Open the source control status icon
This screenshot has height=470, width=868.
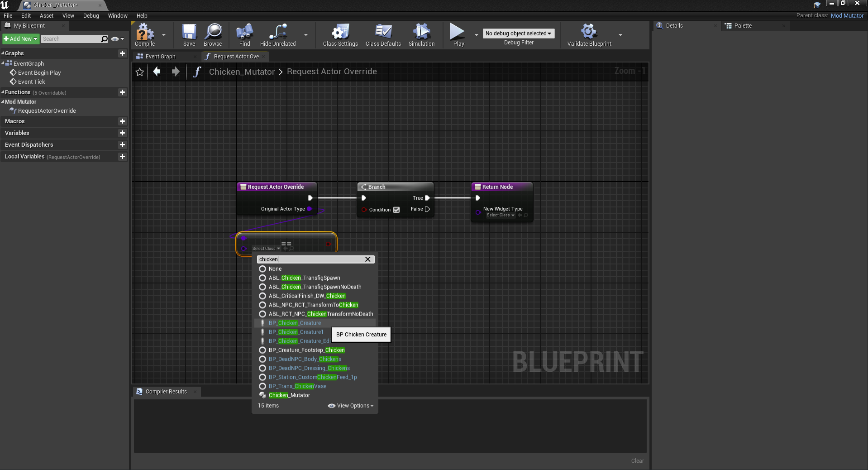817,5
